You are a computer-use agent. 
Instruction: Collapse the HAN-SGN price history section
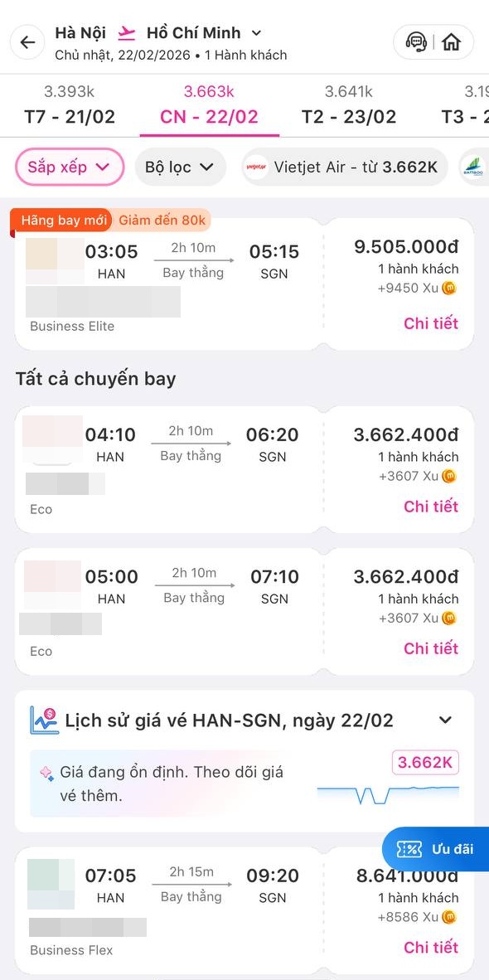[x=445, y=720]
